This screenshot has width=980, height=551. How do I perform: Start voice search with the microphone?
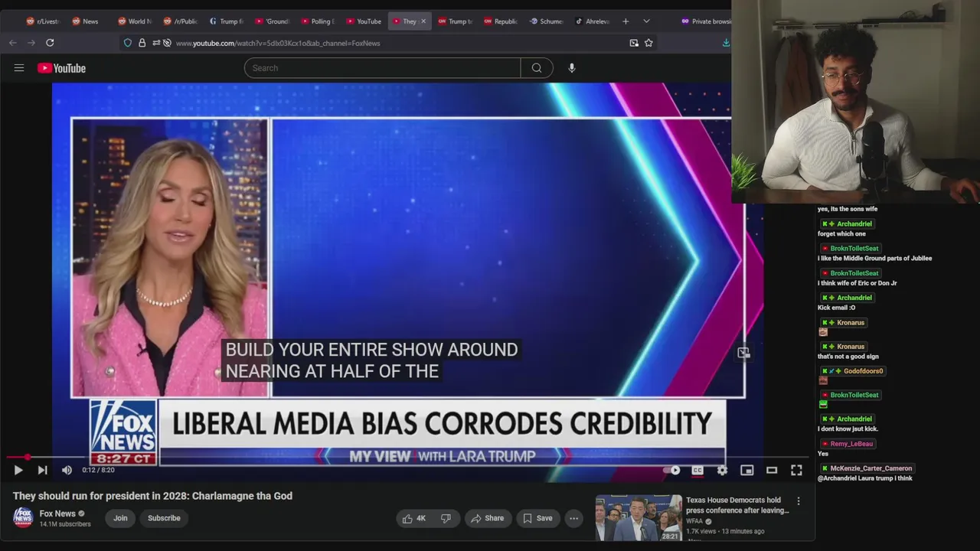click(x=571, y=68)
